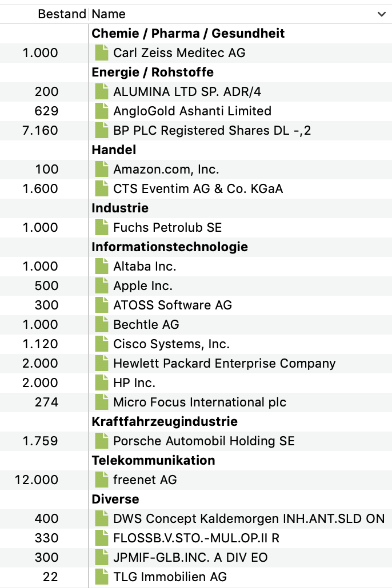Screen dimensions: 392x588
Task: Click the Carl Zeiss Meditec AG document icon
Action: click(x=102, y=53)
